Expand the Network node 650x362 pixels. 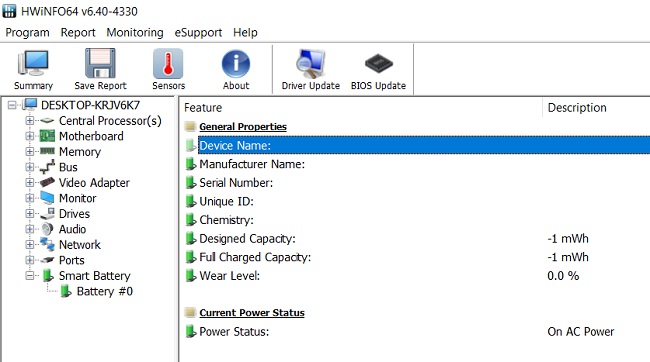click(30, 245)
